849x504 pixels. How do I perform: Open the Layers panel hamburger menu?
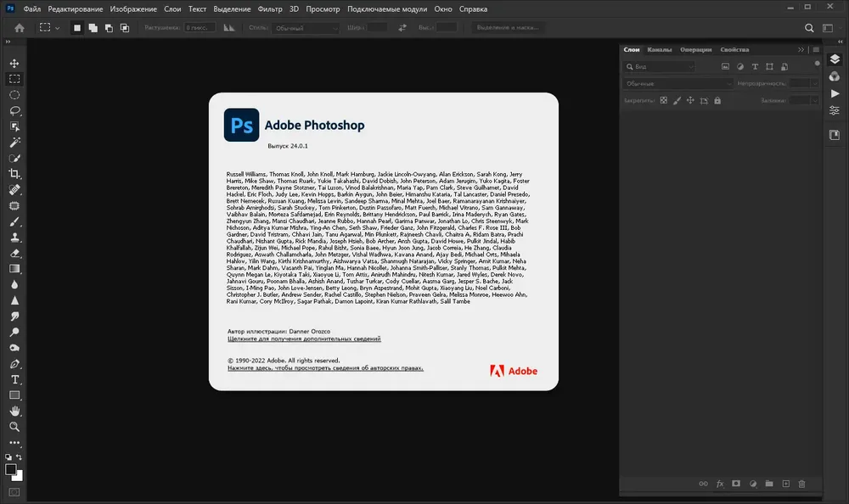coord(816,49)
